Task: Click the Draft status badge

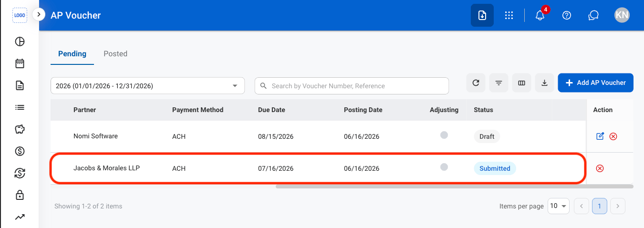Action: tap(487, 136)
